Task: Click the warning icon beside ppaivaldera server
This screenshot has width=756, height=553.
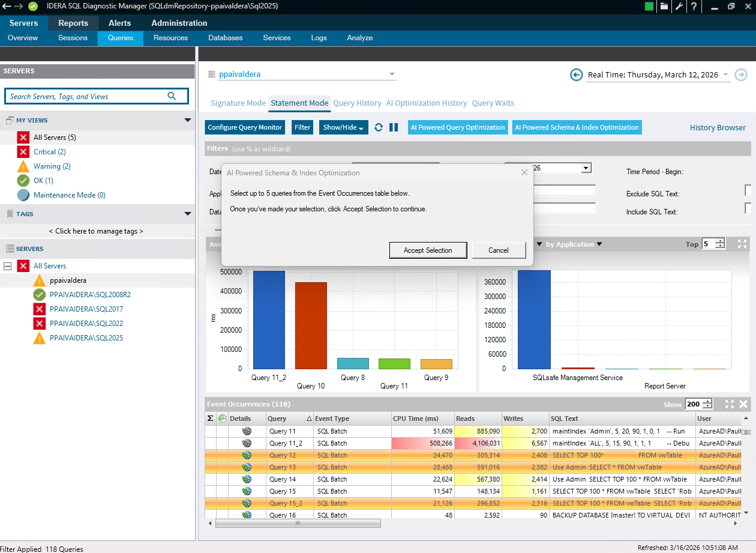Action: [40, 280]
